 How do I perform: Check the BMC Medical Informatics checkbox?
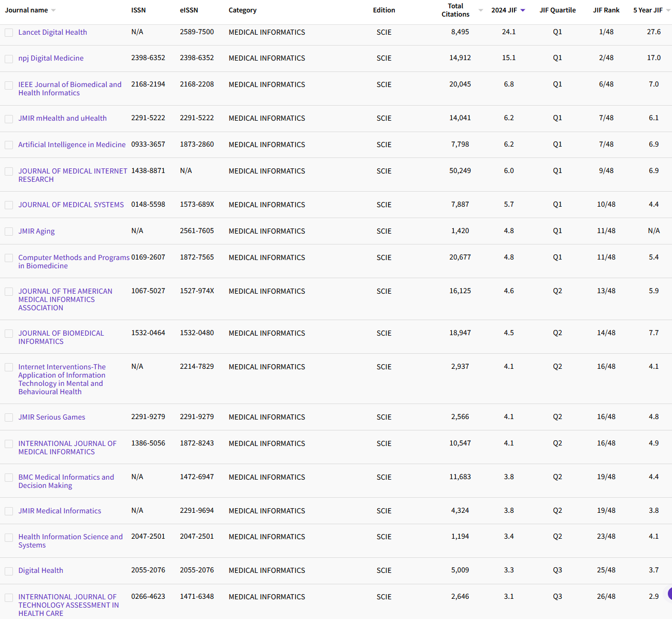[8, 478]
